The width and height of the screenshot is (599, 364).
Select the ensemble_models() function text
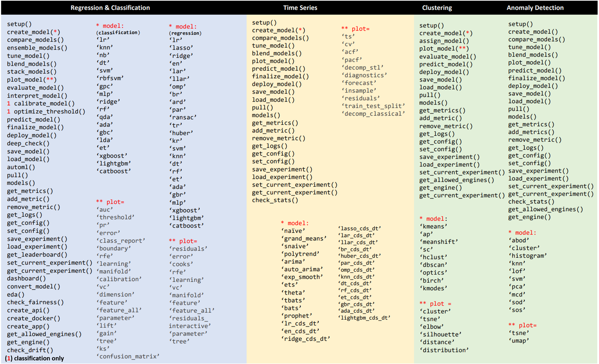(x=37, y=48)
